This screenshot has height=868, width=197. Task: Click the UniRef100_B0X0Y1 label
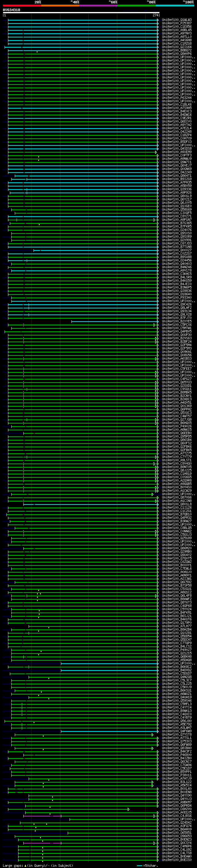(x=176, y=565)
